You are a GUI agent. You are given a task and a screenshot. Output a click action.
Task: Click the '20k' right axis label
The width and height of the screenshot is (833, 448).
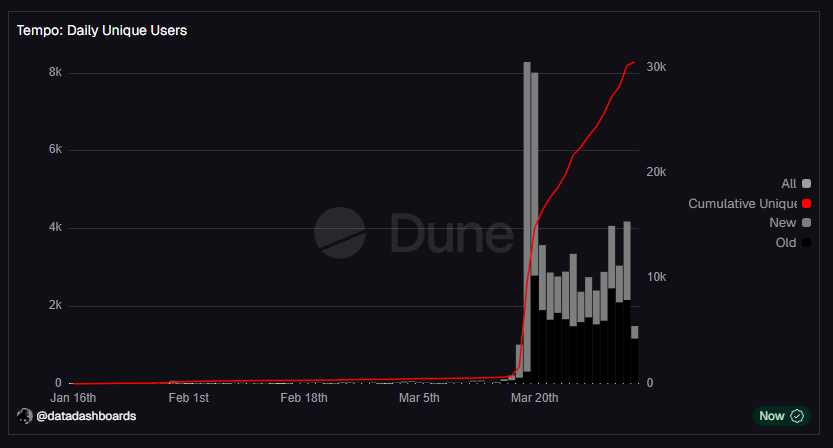656,172
